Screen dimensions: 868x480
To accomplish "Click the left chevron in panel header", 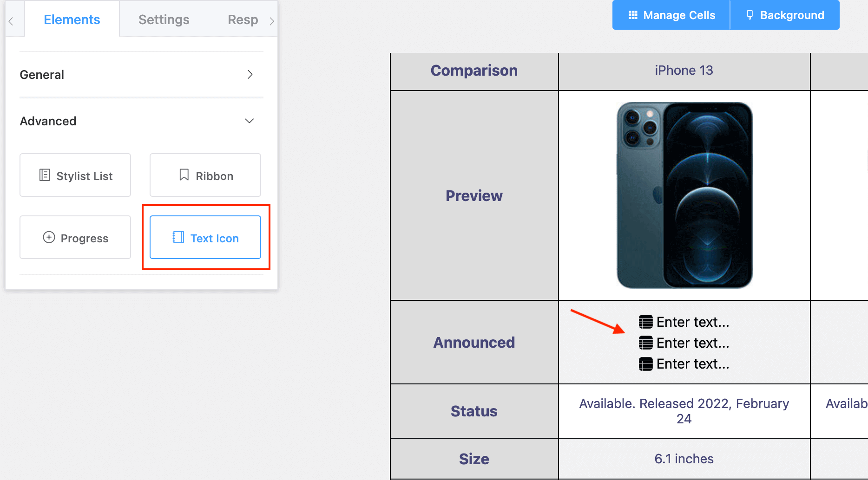I will coord(10,19).
